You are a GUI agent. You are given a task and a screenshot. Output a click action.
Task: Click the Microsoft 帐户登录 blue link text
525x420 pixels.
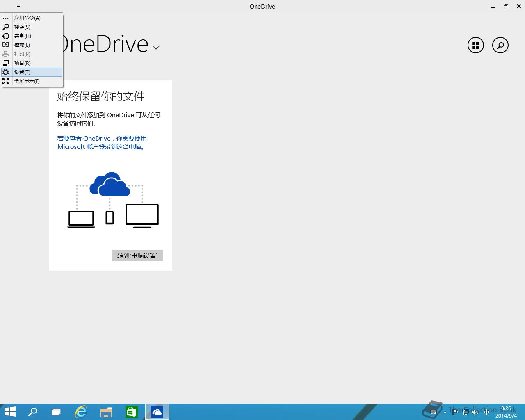[102, 143]
